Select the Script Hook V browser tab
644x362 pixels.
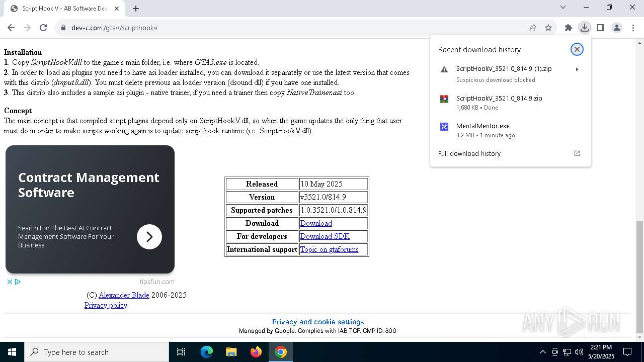(64, 9)
